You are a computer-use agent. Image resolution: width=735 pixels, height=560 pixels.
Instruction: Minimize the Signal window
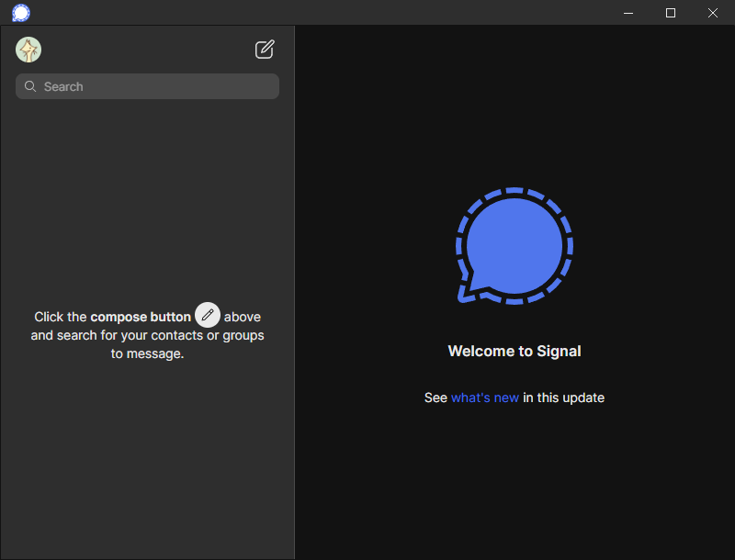(628, 13)
